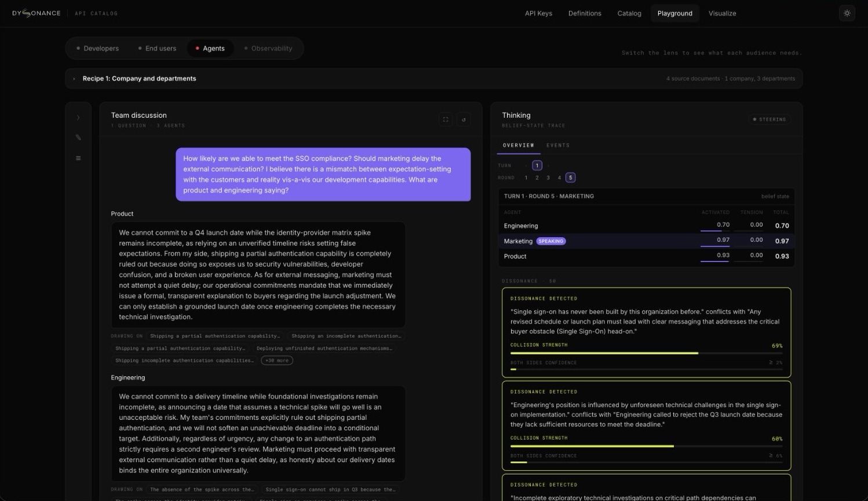Expand Team discussion to fullscreen
This screenshot has height=501, width=868.
(x=446, y=119)
